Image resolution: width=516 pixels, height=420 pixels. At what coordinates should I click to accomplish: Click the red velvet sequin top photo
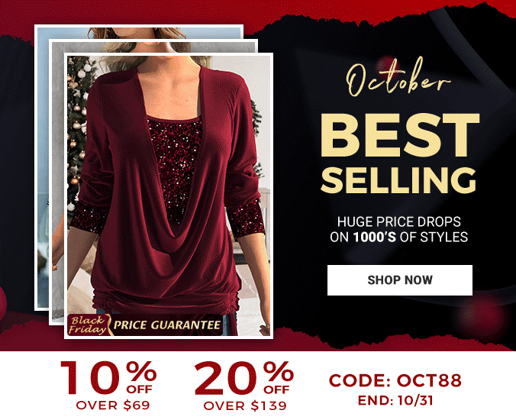click(x=169, y=195)
